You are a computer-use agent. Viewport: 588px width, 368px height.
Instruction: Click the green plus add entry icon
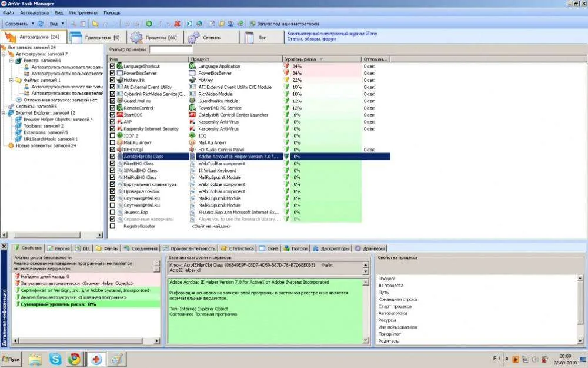(149, 24)
